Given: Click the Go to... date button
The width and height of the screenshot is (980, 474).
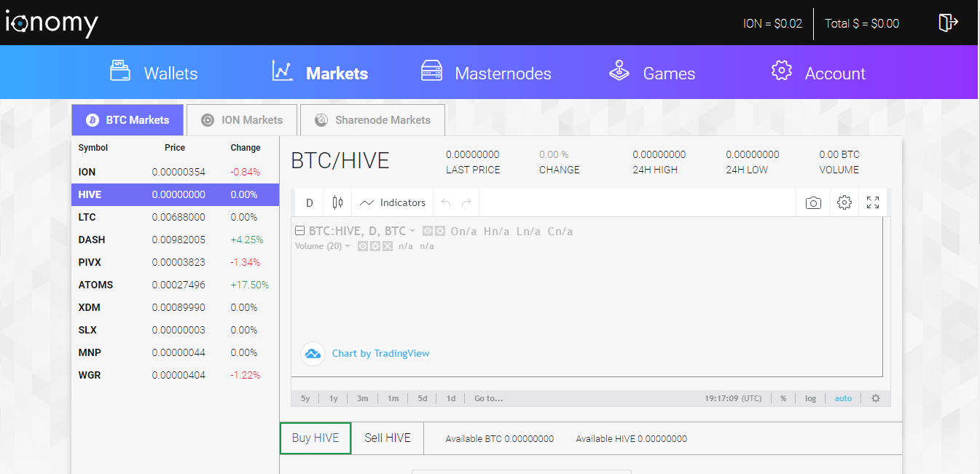Looking at the screenshot, I should pos(489,398).
